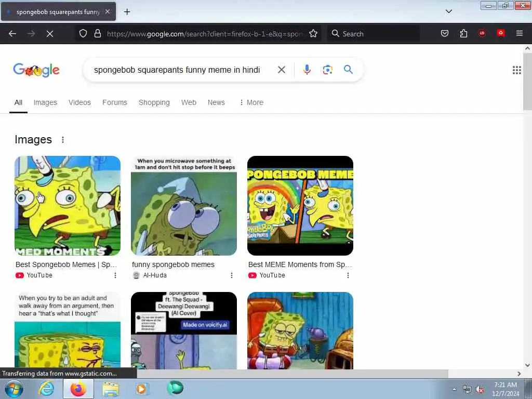Open the Windows Start menu

point(14,389)
